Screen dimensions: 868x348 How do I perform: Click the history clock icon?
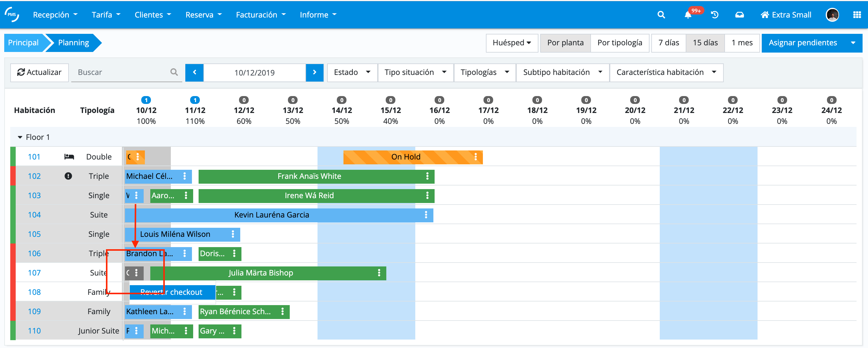714,15
